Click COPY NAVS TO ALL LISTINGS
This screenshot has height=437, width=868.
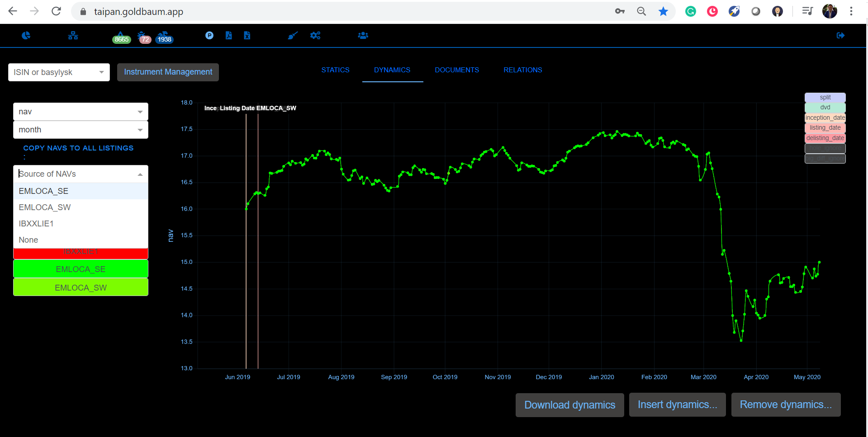(x=78, y=148)
